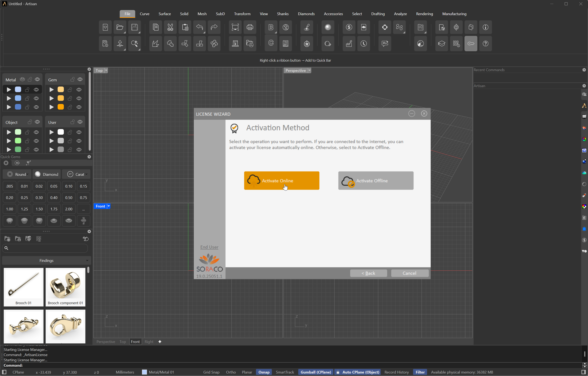Click the folder with user icon in ribbon
This screenshot has height=376, width=588.
pos(250,44)
